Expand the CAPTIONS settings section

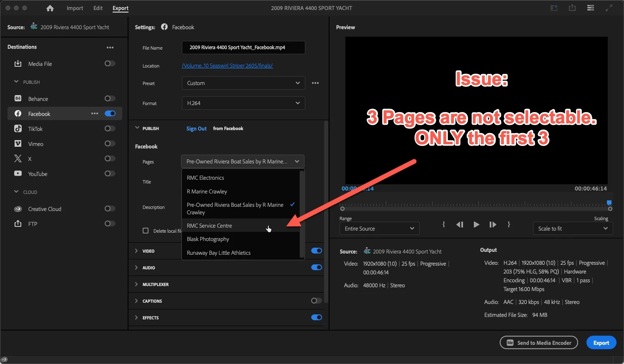pyautogui.click(x=136, y=301)
